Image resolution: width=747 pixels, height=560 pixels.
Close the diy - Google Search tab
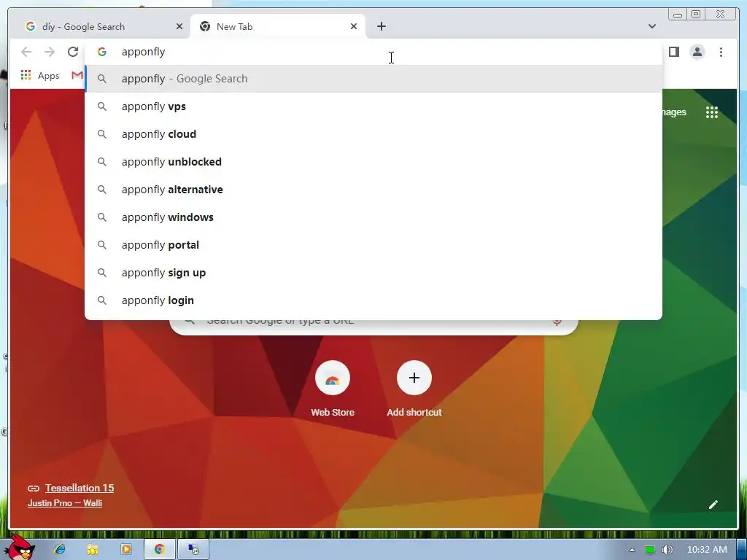[179, 27]
